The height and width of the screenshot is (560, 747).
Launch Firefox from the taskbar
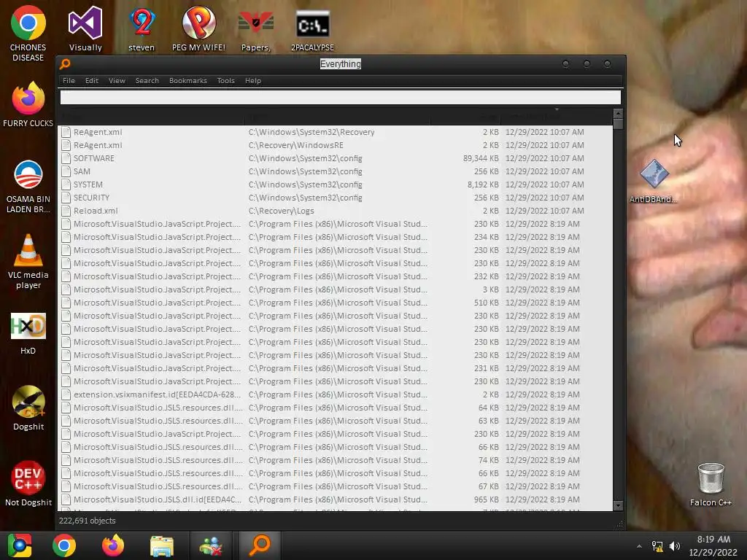[113, 545]
